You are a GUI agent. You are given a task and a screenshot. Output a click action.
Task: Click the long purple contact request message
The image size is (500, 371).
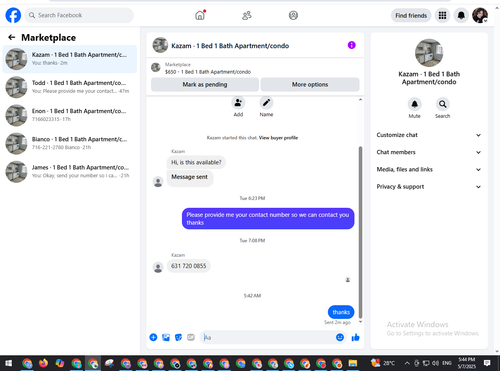268,219
